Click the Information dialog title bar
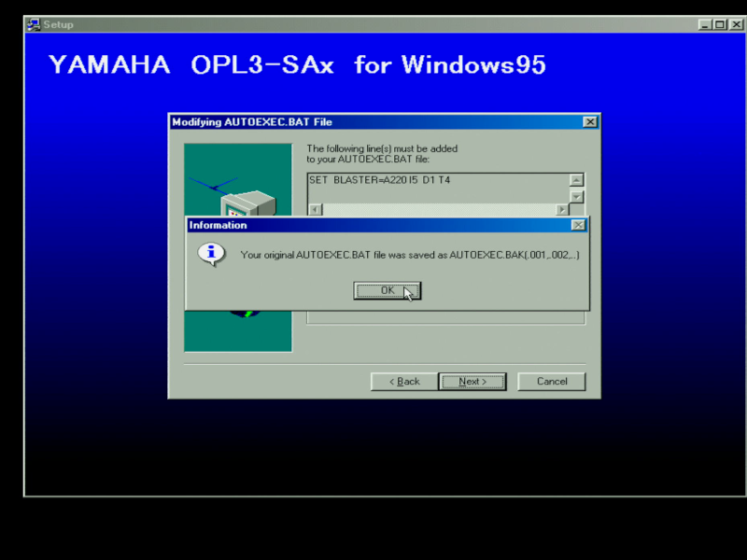This screenshot has height=560, width=747. click(x=373, y=225)
